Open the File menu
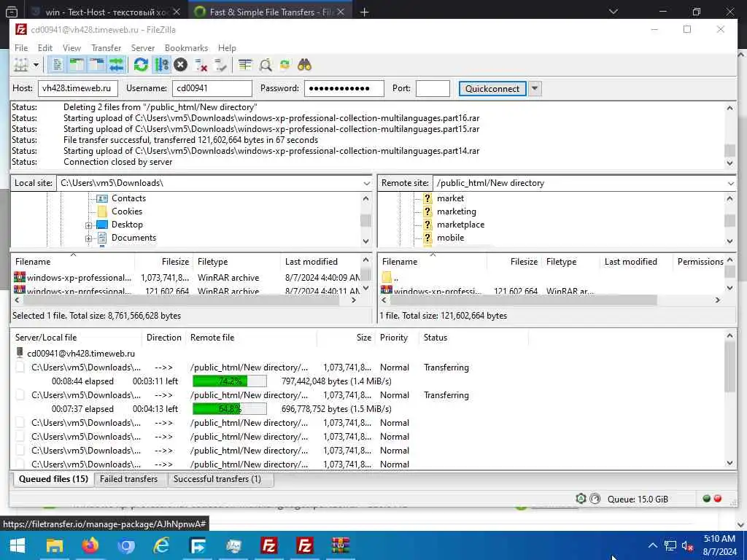Viewport: 747px width, 560px height. pos(21,48)
